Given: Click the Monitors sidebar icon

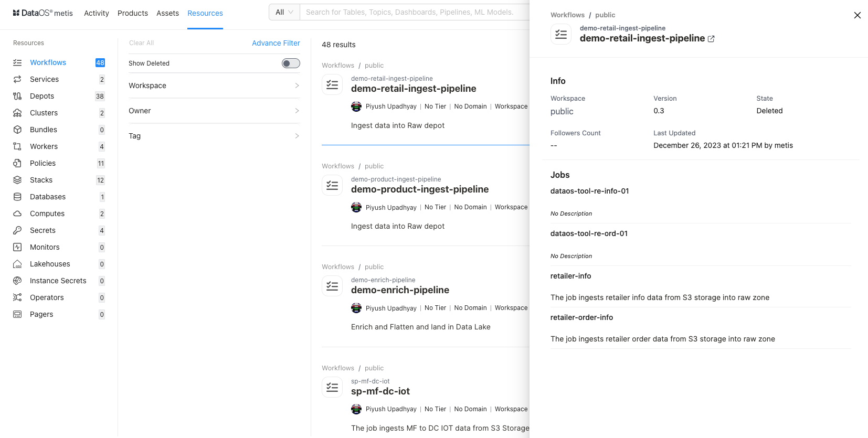Looking at the screenshot, I should point(17,247).
